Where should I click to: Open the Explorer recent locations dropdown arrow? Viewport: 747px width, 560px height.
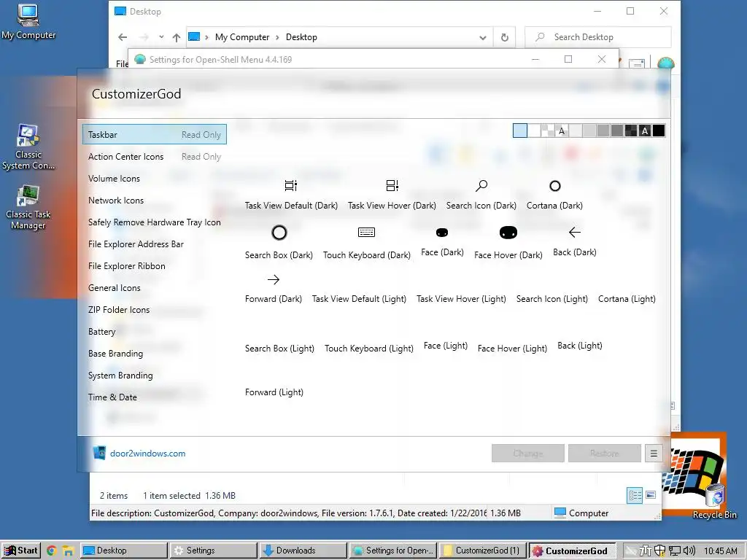coord(161,36)
